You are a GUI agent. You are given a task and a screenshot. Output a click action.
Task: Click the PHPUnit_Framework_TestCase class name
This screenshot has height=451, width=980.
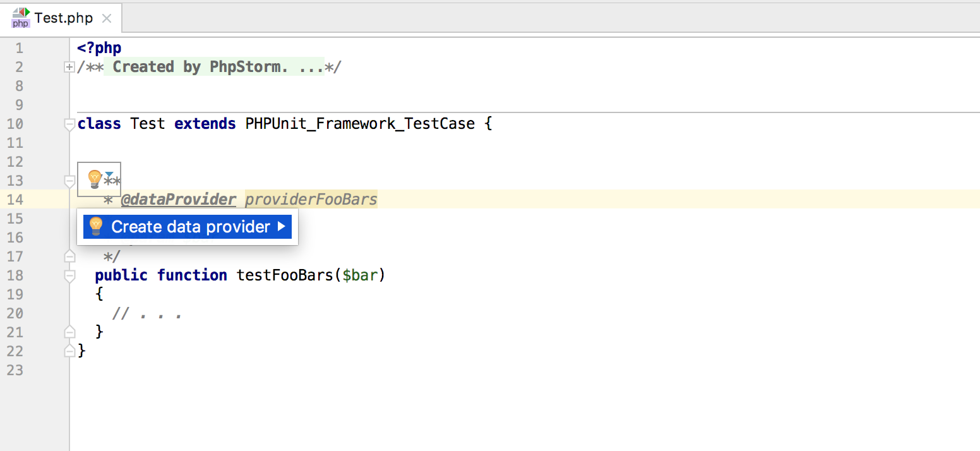coord(360,124)
